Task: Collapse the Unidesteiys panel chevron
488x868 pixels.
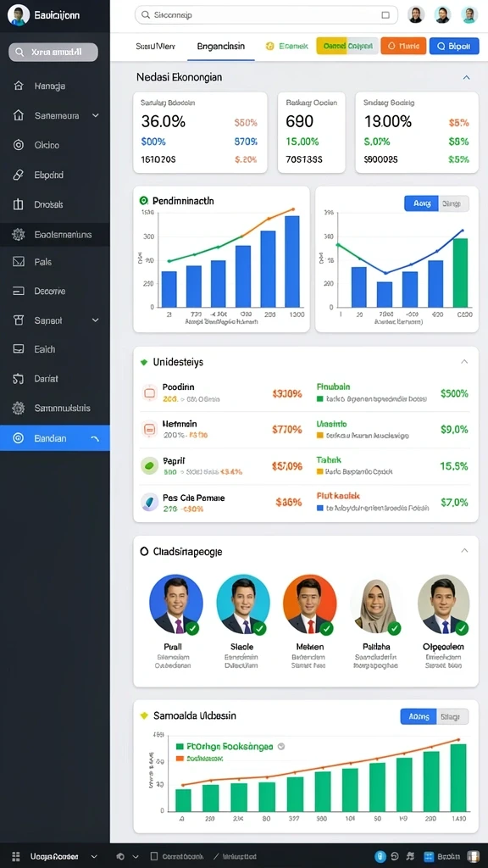Action: [x=465, y=361]
